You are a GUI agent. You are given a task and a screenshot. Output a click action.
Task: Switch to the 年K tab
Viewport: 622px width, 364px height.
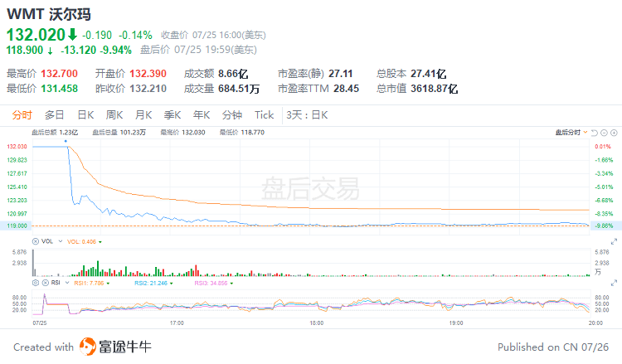pyautogui.click(x=202, y=115)
